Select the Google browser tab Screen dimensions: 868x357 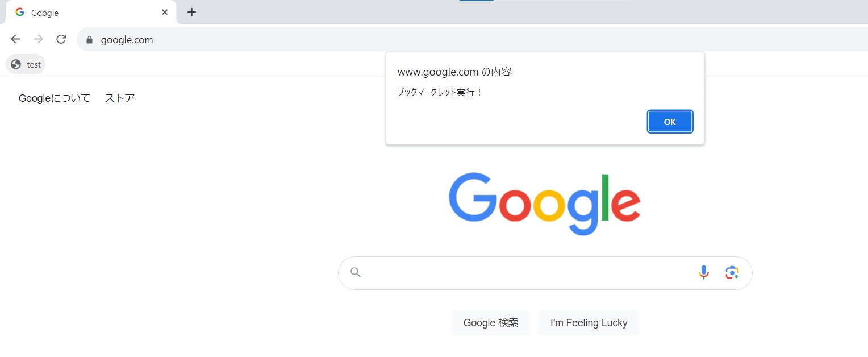tap(85, 13)
